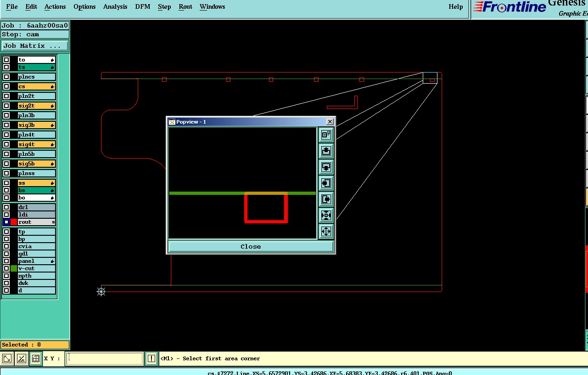Close the Popview window with X

tap(330, 122)
